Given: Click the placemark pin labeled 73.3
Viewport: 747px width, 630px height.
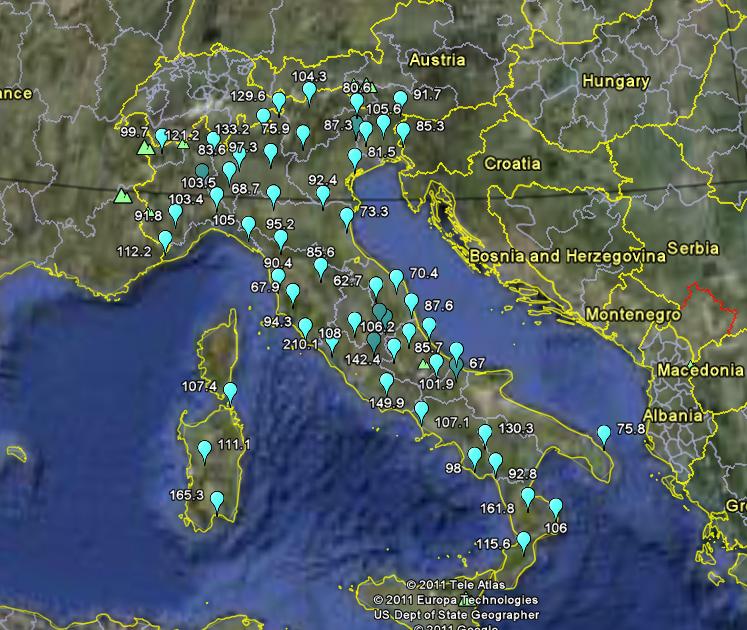Looking at the screenshot, I should (x=347, y=218).
